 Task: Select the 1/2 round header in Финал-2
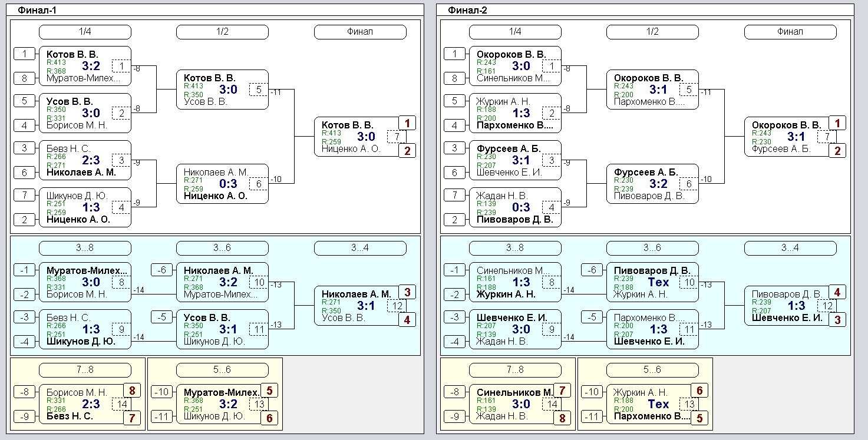pyautogui.click(x=652, y=32)
